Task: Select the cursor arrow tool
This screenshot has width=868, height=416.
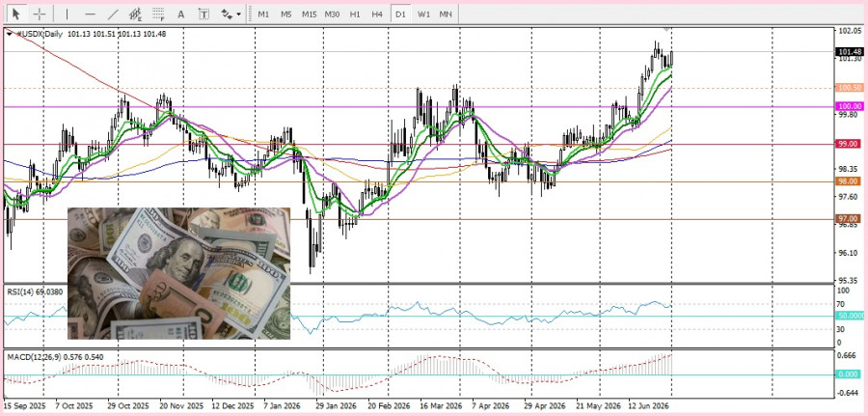Action: tap(16, 14)
